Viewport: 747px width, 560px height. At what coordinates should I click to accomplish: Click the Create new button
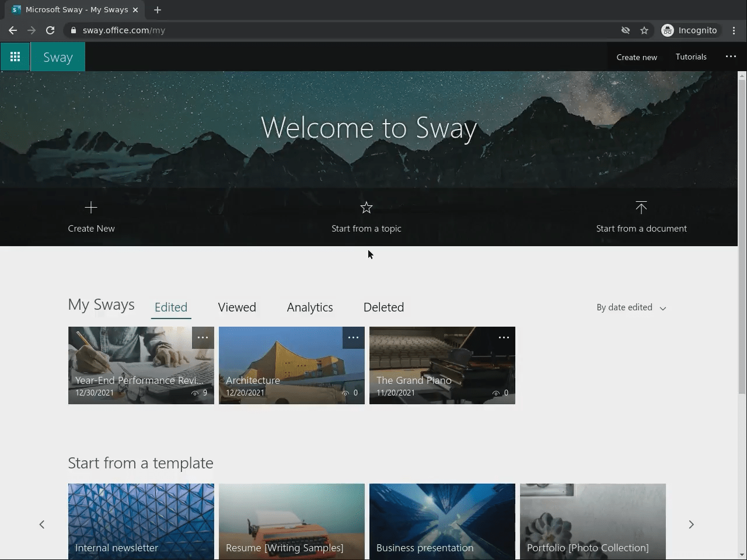coord(637,57)
